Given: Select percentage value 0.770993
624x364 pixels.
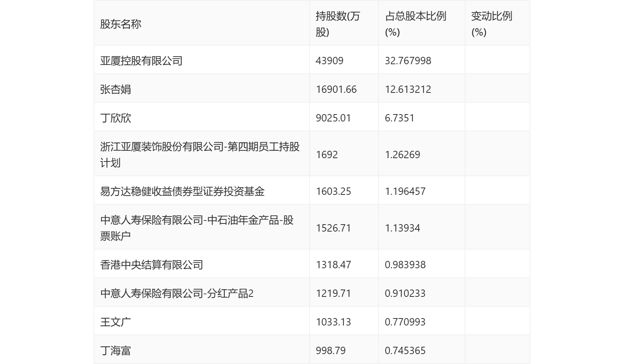Looking at the screenshot, I should pyautogui.click(x=405, y=322).
